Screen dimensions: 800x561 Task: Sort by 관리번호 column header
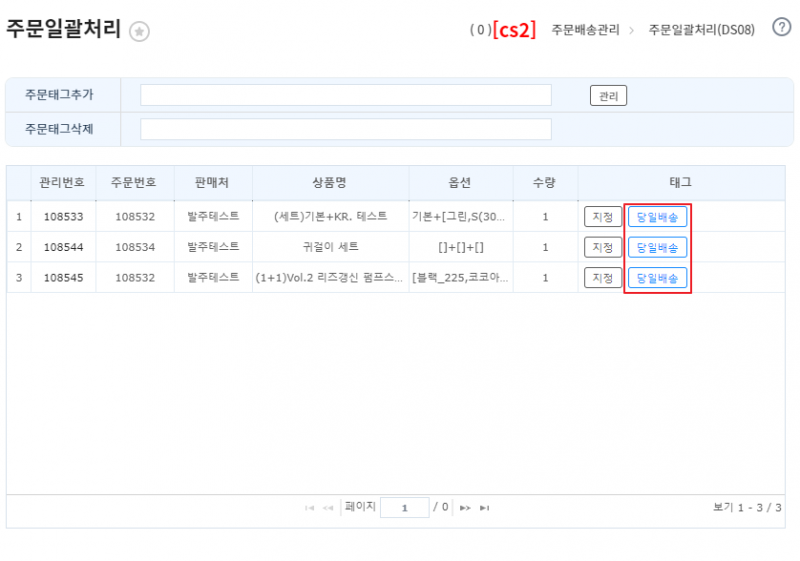pyautogui.click(x=62, y=183)
